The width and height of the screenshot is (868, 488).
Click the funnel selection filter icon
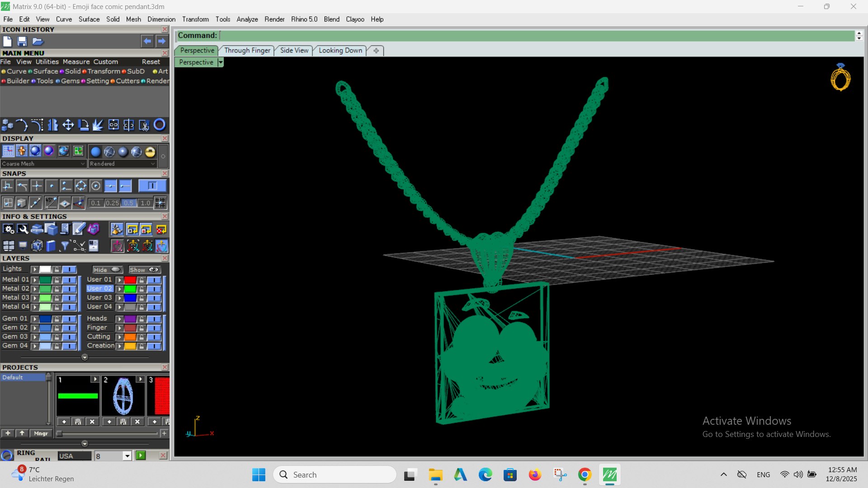tap(65, 246)
